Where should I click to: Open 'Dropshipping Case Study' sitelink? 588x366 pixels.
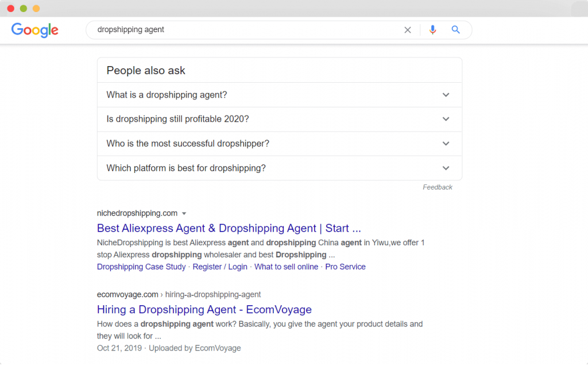[141, 267]
